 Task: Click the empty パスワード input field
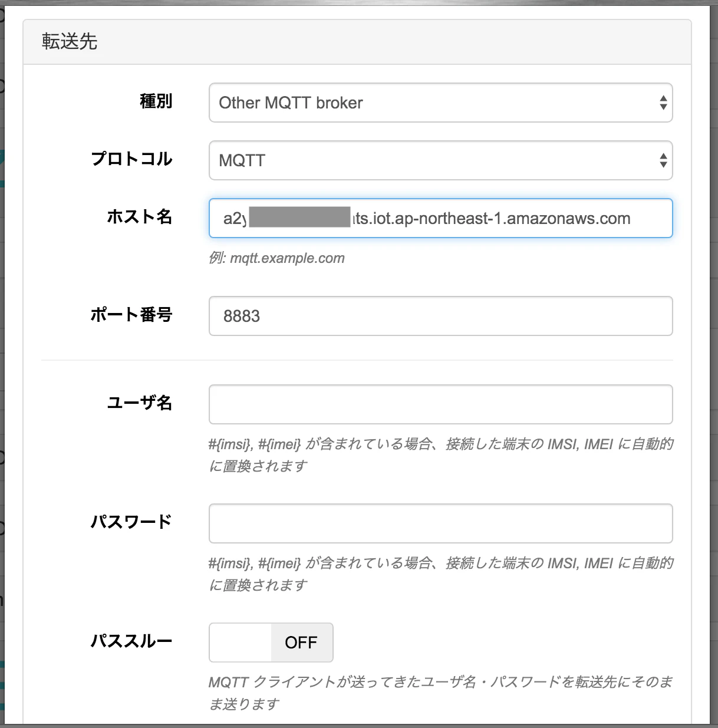[x=440, y=523]
